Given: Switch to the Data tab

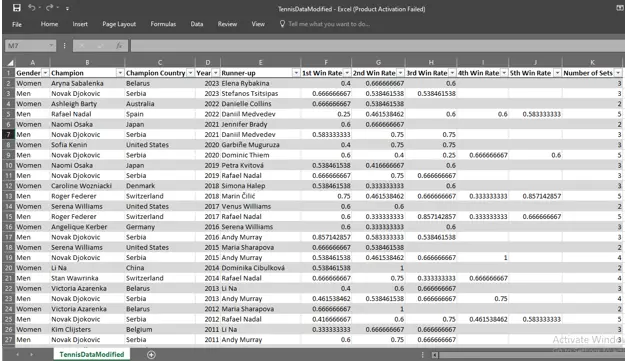Looking at the screenshot, I should [x=197, y=24].
